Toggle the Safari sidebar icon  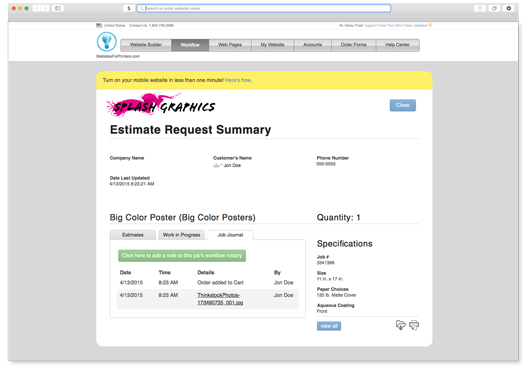coord(58,8)
